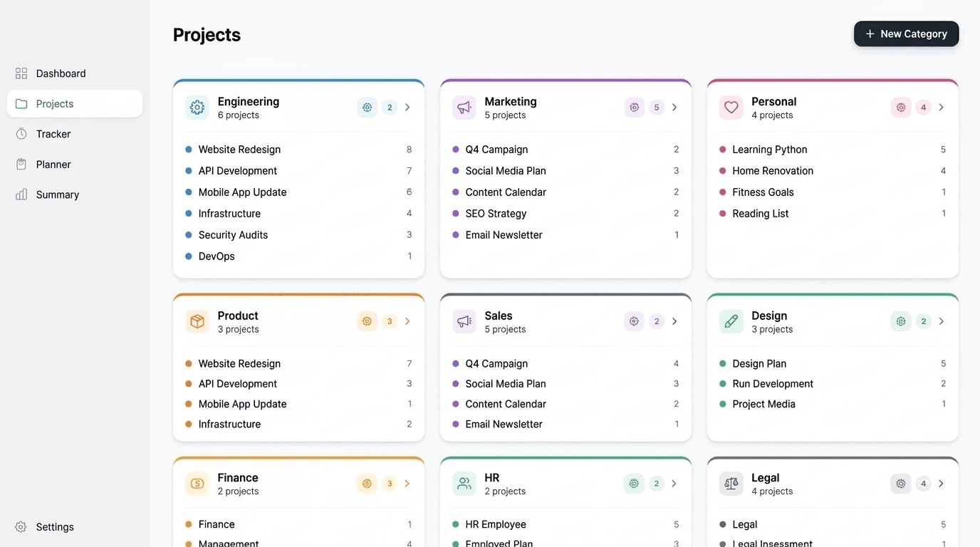Image resolution: width=980 pixels, height=547 pixels.
Task: Expand Finance category with chevron arrow
Action: click(x=407, y=484)
